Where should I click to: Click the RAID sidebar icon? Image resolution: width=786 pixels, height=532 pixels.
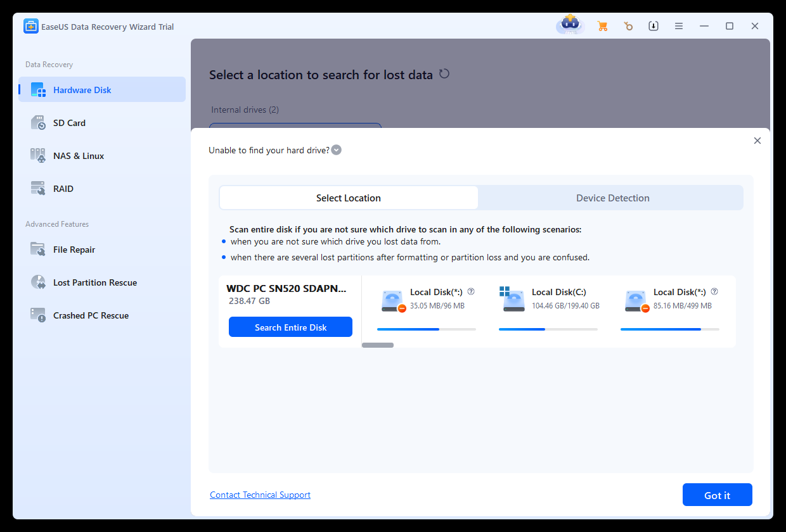pos(39,189)
